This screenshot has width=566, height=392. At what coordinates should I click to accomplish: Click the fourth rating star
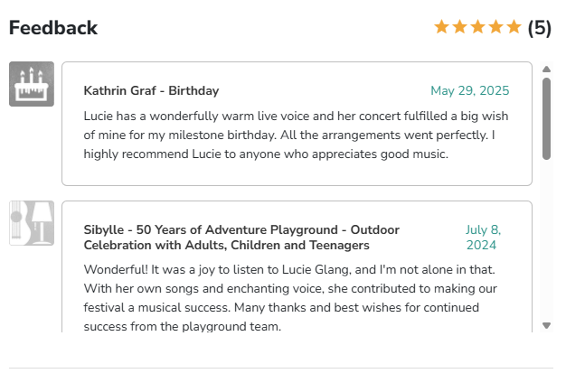pos(495,27)
